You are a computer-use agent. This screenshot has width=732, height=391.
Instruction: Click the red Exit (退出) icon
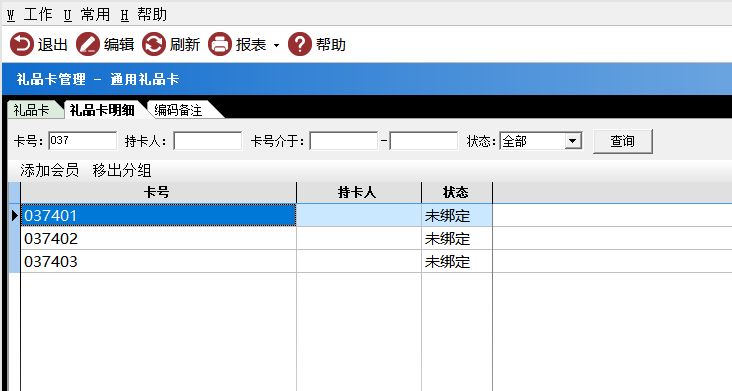(21, 44)
